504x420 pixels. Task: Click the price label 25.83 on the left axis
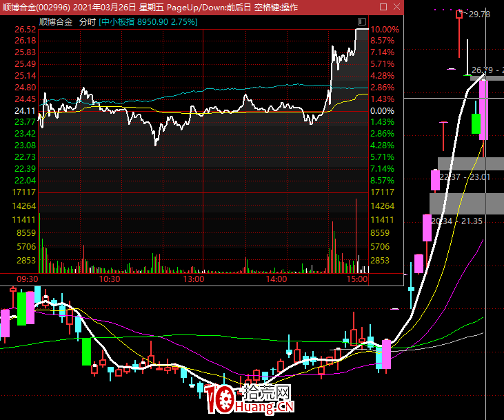26,52
